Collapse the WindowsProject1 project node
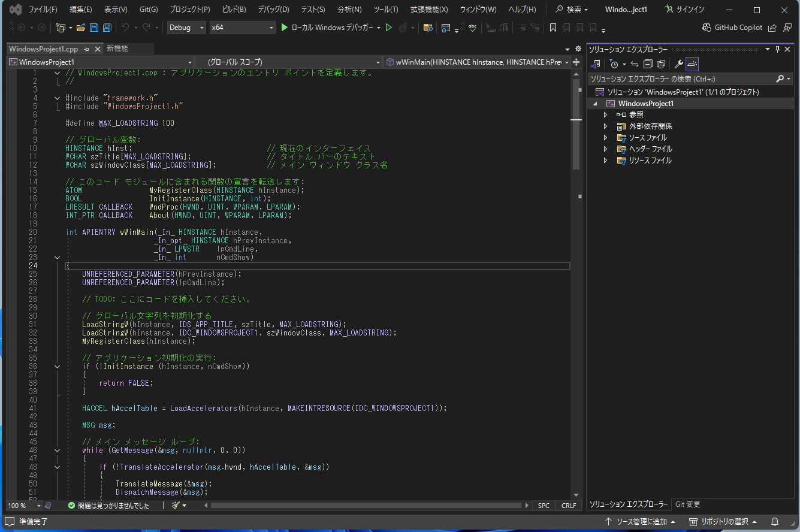The width and height of the screenshot is (800, 532). coord(595,104)
